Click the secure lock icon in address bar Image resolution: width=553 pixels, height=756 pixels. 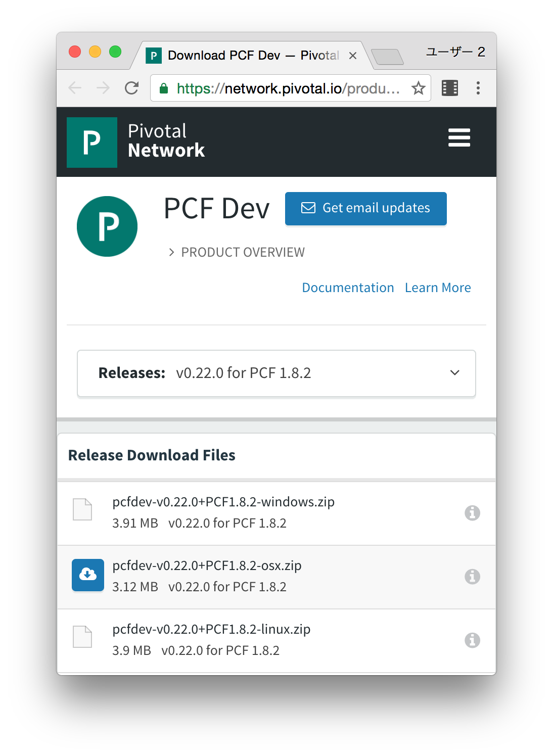(164, 88)
